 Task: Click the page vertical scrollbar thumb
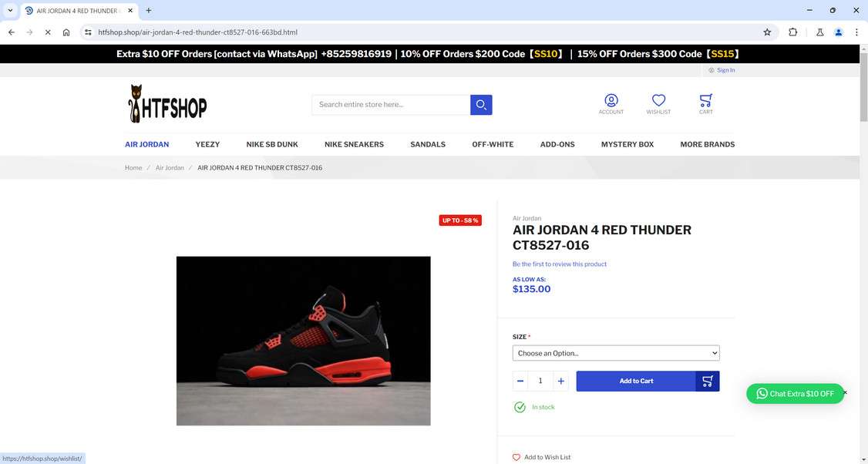tap(863, 88)
